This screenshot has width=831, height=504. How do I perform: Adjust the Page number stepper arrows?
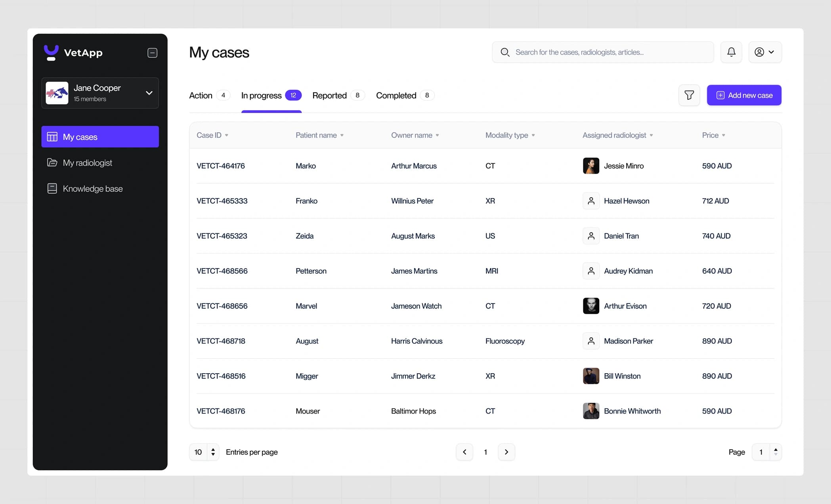(776, 452)
